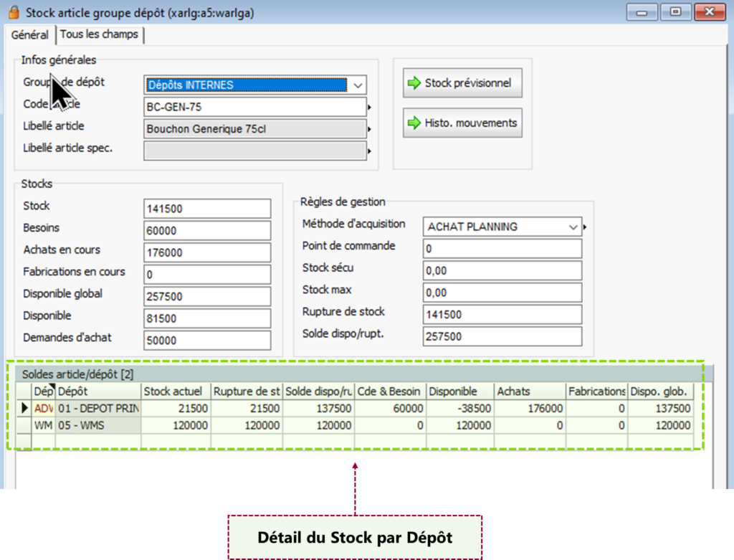
Task: Click the Stock sécu input field
Action: coord(502,271)
